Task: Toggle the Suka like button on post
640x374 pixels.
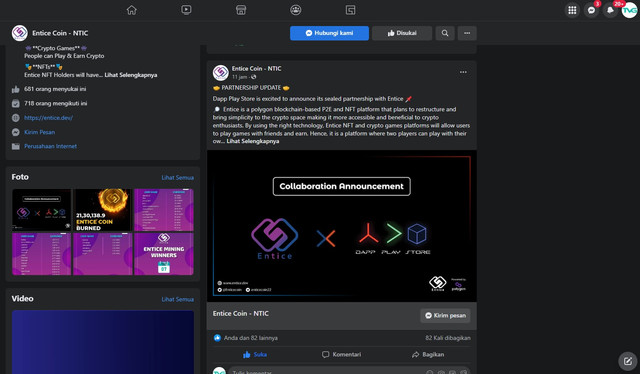Action: point(255,354)
